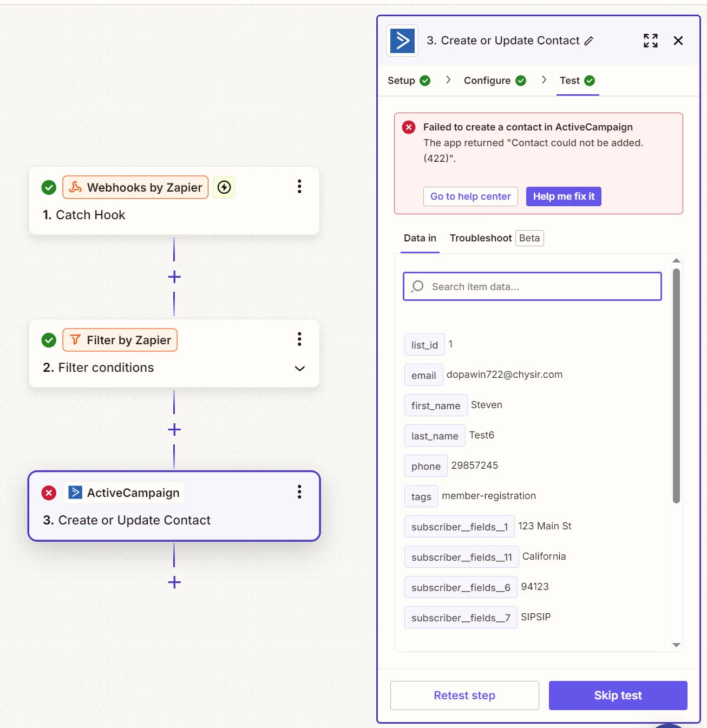Click chevron between Setup and Configure
Viewport: 707px width, 728px height.
click(448, 80)
